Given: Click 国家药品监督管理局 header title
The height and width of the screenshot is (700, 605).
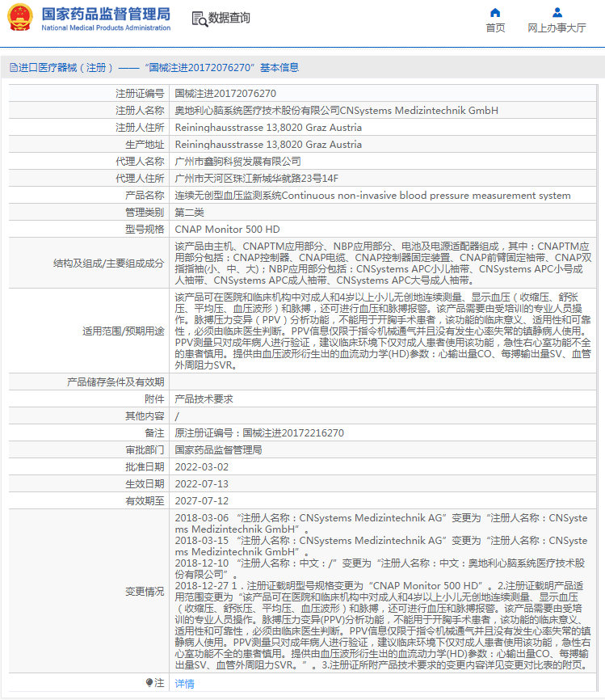Looking at the screenshot, I should click(x=106, y=14).
